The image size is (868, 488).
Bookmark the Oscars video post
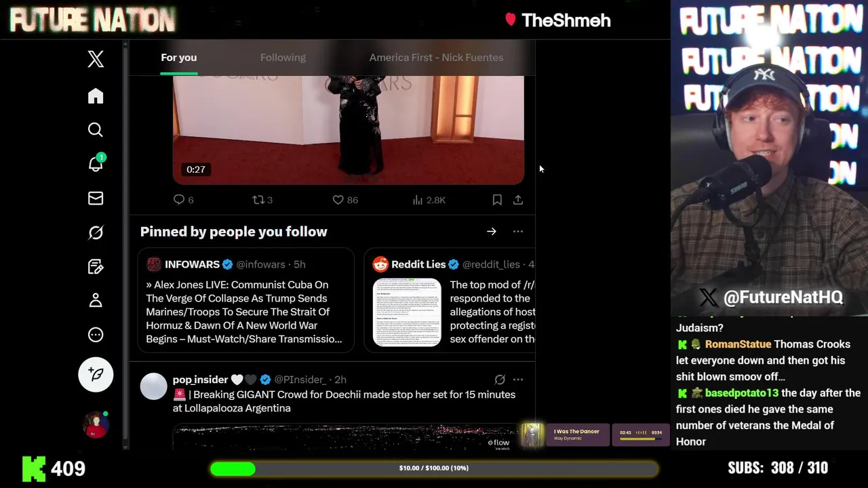click(x=497, y=199)
